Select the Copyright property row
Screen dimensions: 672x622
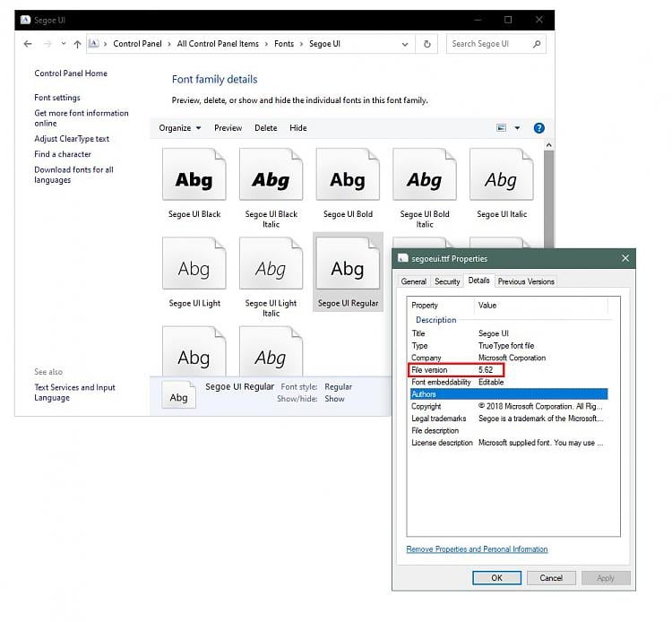point(509,406)
